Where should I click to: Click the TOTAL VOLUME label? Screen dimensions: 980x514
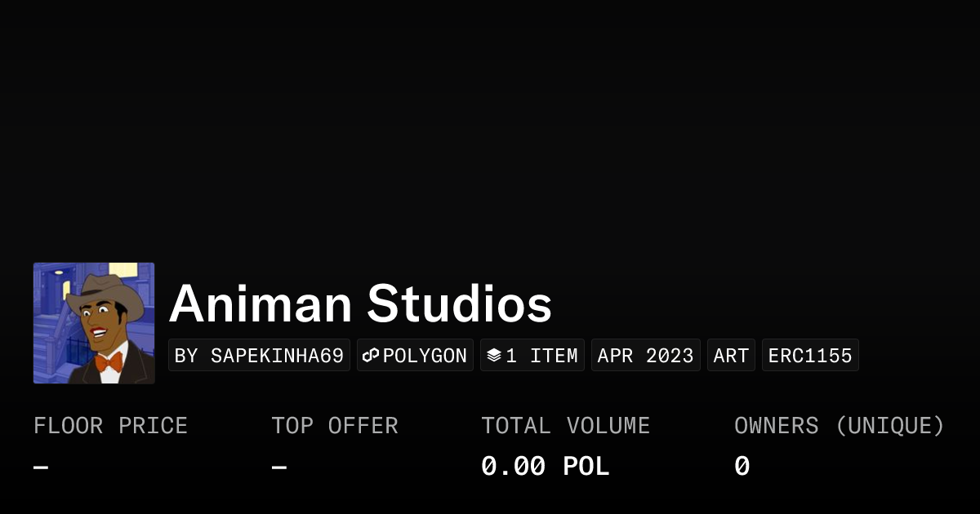(x=565, y=426)
